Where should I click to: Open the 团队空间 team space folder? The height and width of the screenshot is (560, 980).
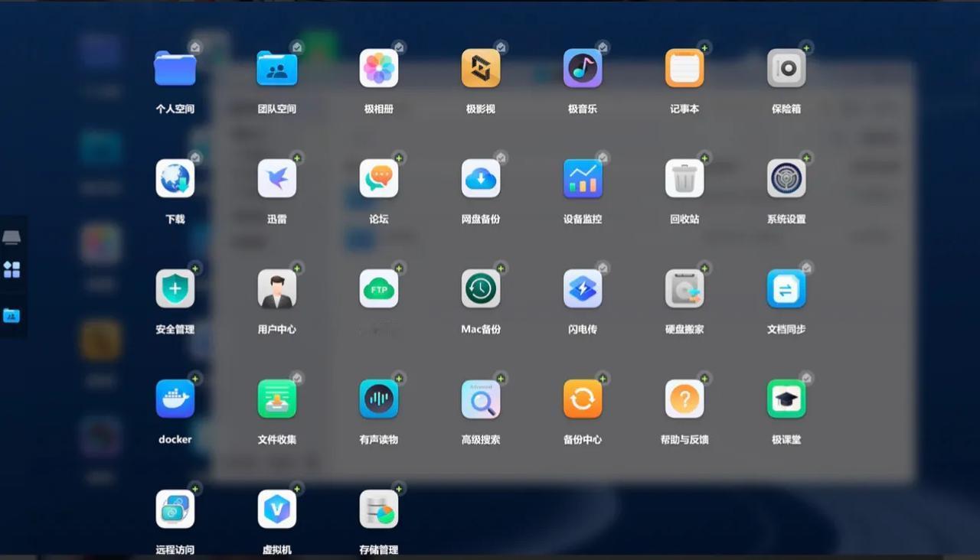click(x=277, y=68)
